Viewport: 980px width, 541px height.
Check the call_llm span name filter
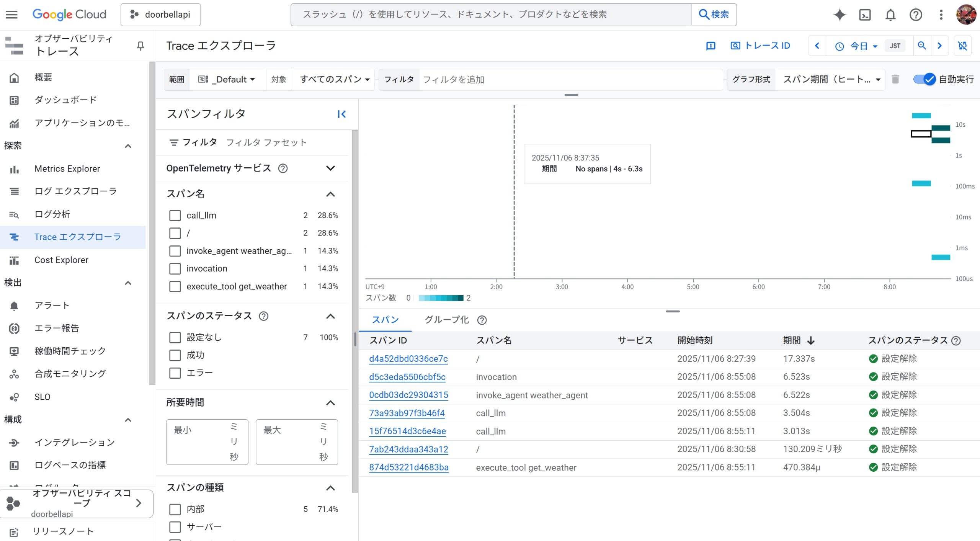coord(175,216)
